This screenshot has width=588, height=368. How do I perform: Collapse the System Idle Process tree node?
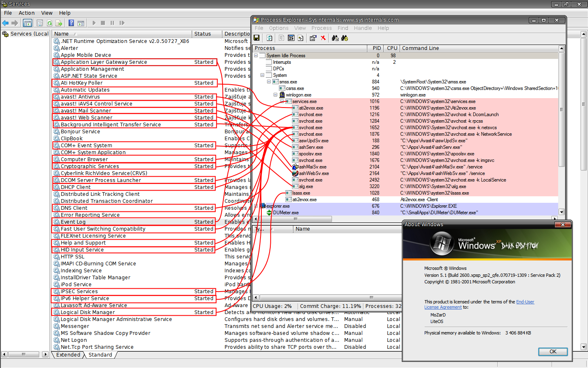pos(256,56)
